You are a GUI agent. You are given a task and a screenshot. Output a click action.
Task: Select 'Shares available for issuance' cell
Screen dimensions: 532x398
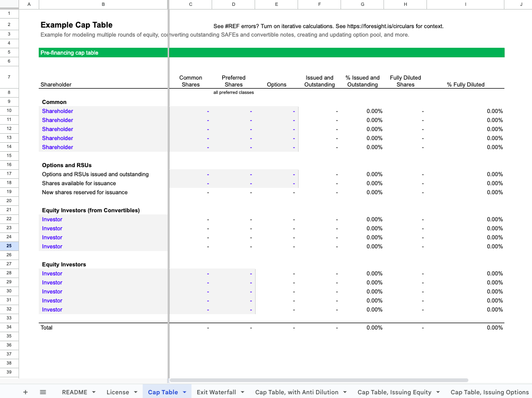79,184
